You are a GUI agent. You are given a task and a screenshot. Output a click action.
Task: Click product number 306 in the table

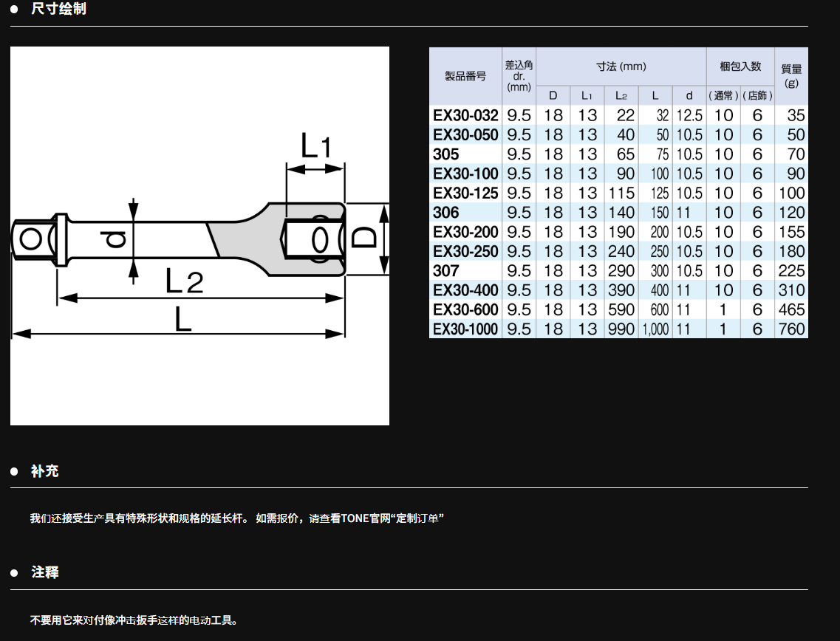(446, 213)
